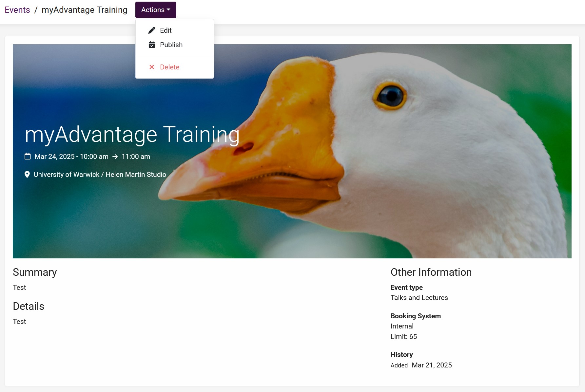585x392 pixels.
Task: Click the large myAdvantage Training banner title
Action: tap(132, 134)
